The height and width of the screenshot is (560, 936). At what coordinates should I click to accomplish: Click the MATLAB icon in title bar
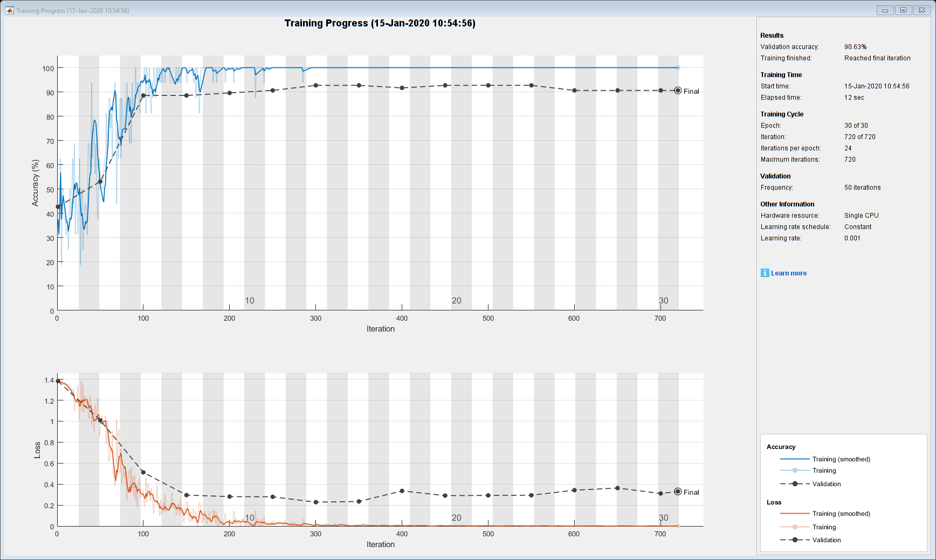(x=9, y=10)
